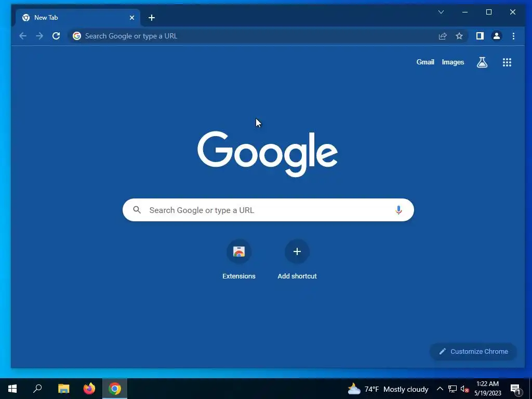The image size is (532, 399).
Task: Click the forward navigation arrow
Action: 39,36
